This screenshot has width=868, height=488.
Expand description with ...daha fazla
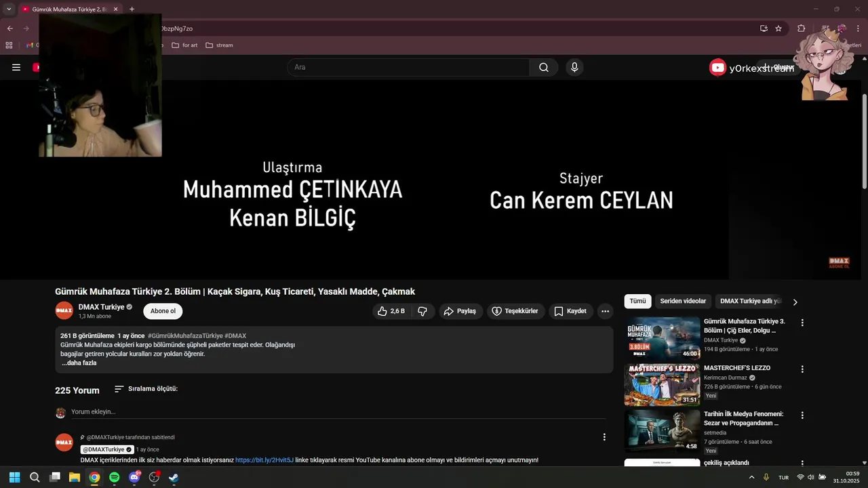[x=79, y=363]
